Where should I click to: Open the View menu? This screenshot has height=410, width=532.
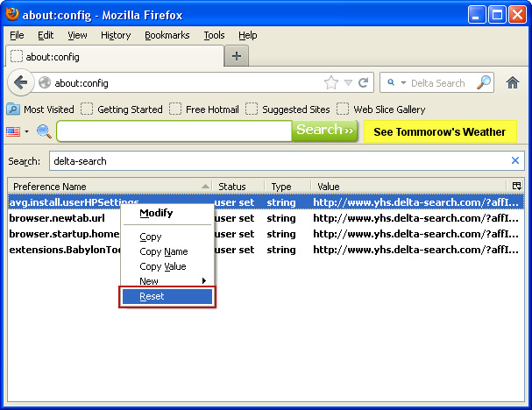tap(77, 35)
